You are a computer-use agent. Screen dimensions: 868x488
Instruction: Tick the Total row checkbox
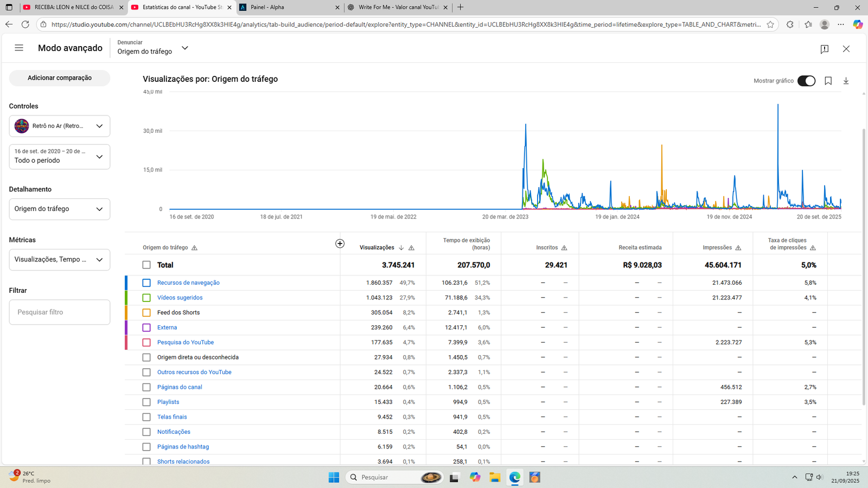click(146, 265)
